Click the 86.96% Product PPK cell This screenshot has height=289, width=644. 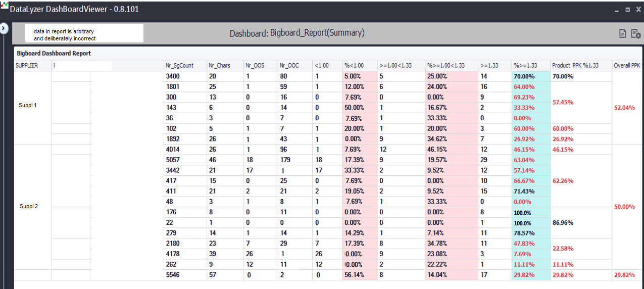point(562,222)
